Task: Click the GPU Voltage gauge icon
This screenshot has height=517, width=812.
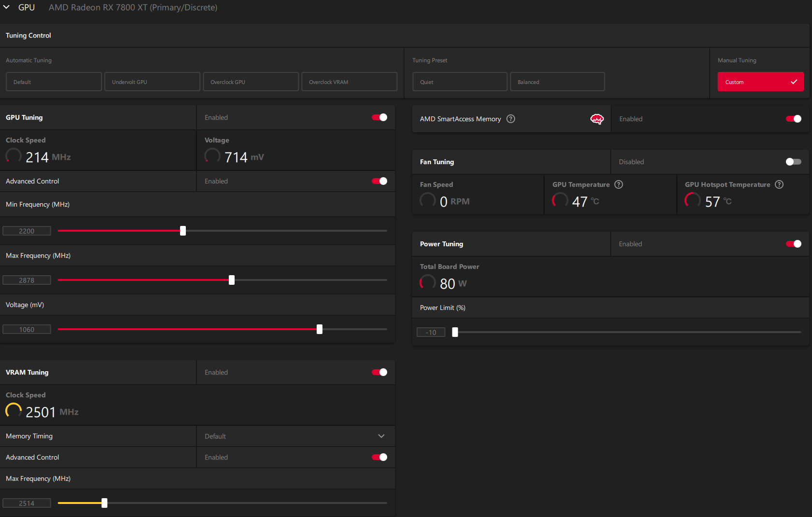Action: pos(212,156)
